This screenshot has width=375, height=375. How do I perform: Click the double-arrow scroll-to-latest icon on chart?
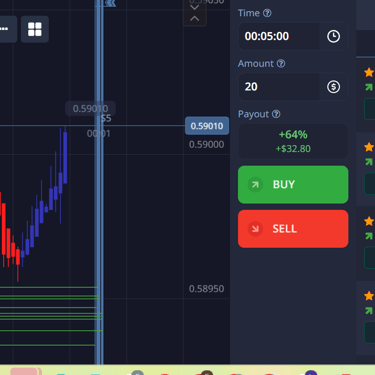[x=110, y=3]
